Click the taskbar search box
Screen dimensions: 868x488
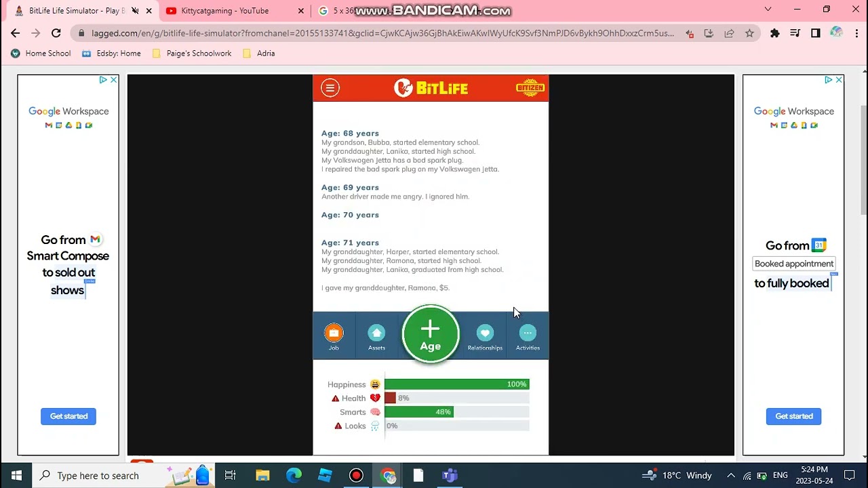[122, 475]
